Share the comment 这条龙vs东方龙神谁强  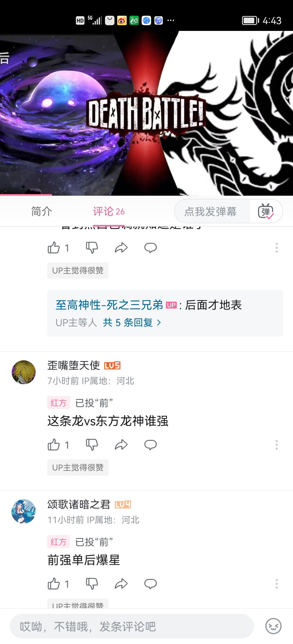click(121, 445)
